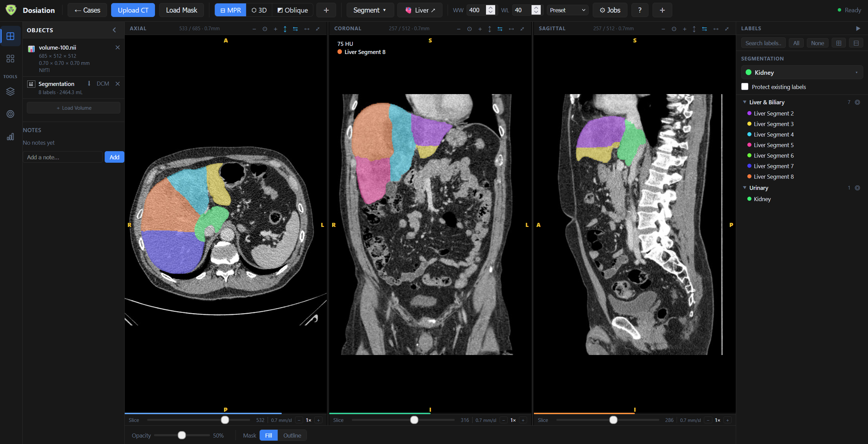Open the bar chart statistics tool

11,137
